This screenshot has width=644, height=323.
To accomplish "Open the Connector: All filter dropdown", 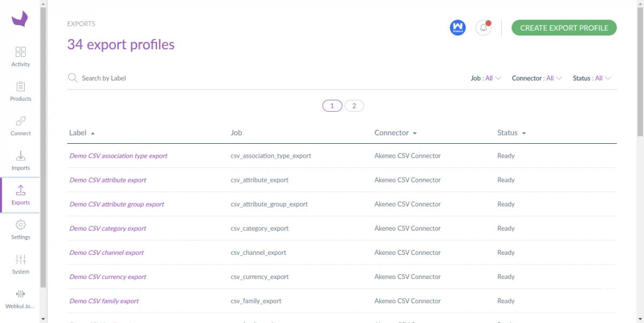I will (537, 78).
